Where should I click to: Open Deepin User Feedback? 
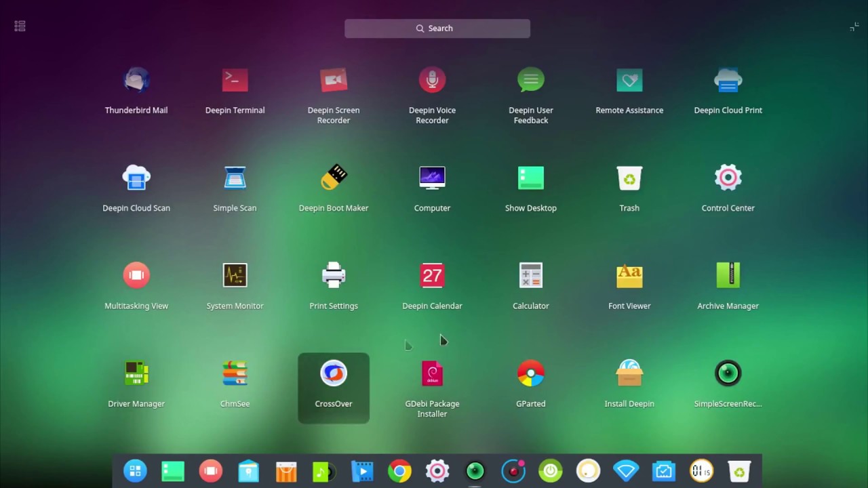click(x=531, y=80)
